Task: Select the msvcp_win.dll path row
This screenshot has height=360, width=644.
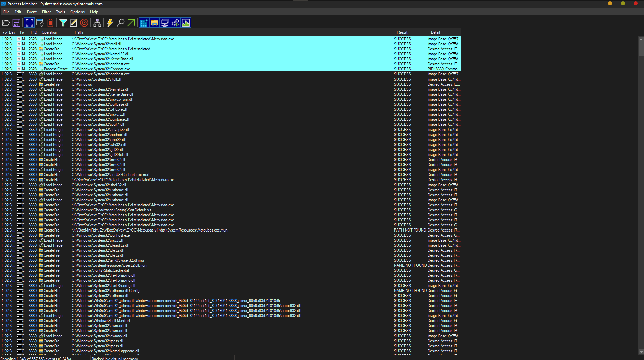Action: pyautogui.click(x=231, y=99)
